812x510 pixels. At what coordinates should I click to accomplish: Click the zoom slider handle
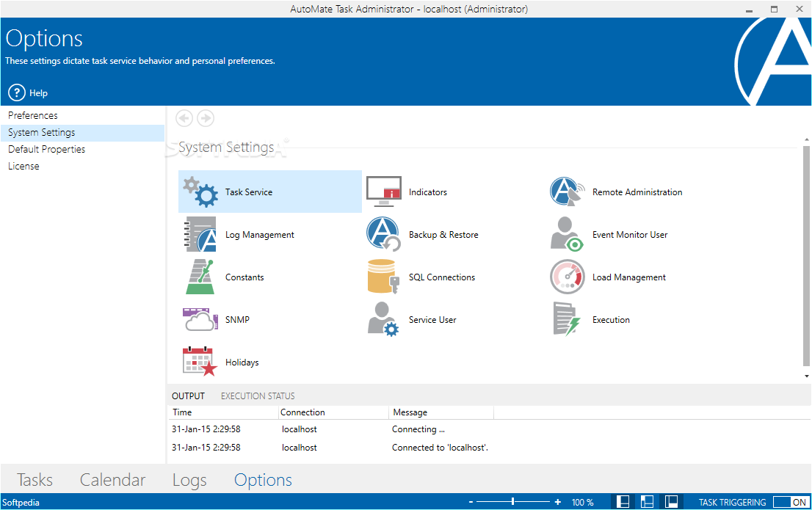coord(512,501)
